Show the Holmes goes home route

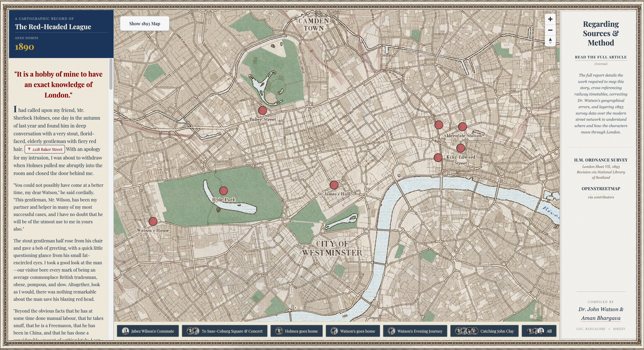(297, 331)
